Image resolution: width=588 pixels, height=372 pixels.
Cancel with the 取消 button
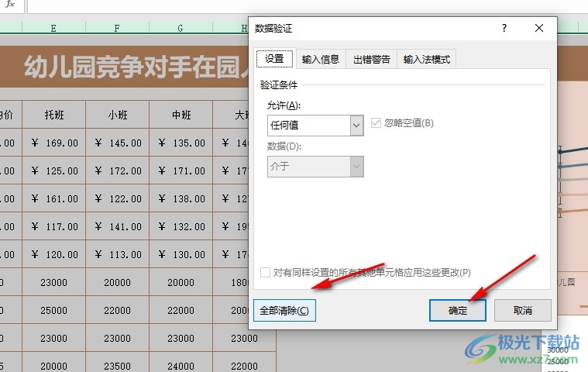coord(523,311)
